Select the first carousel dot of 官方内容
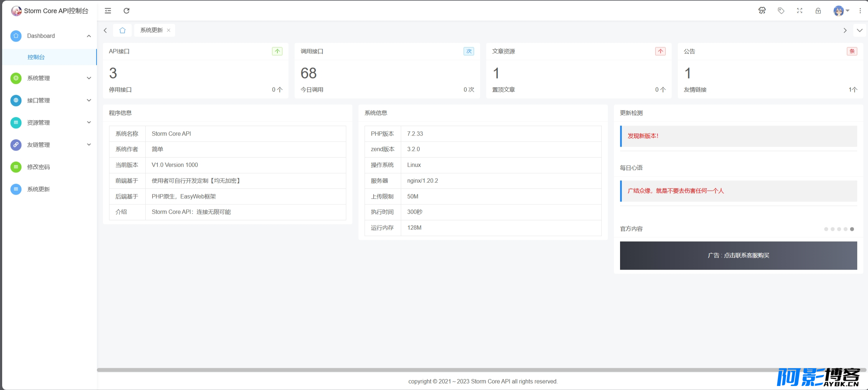 coord(826,229)
